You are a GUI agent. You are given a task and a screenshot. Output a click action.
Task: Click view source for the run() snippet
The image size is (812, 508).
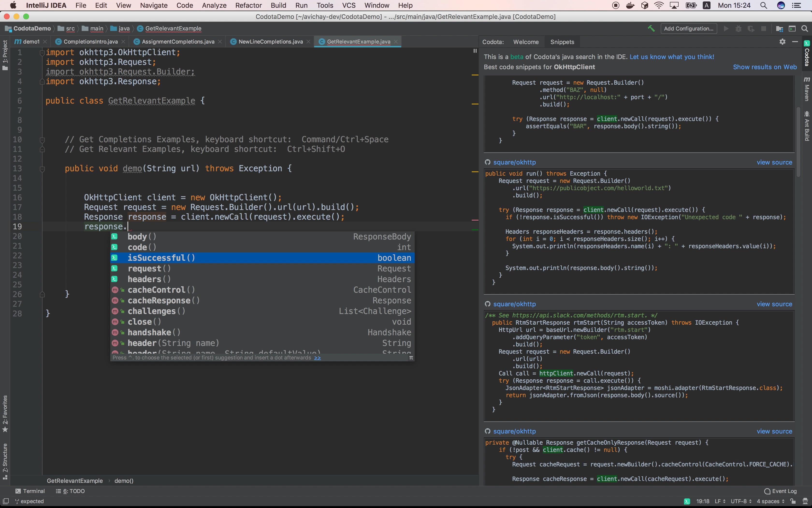774,162
